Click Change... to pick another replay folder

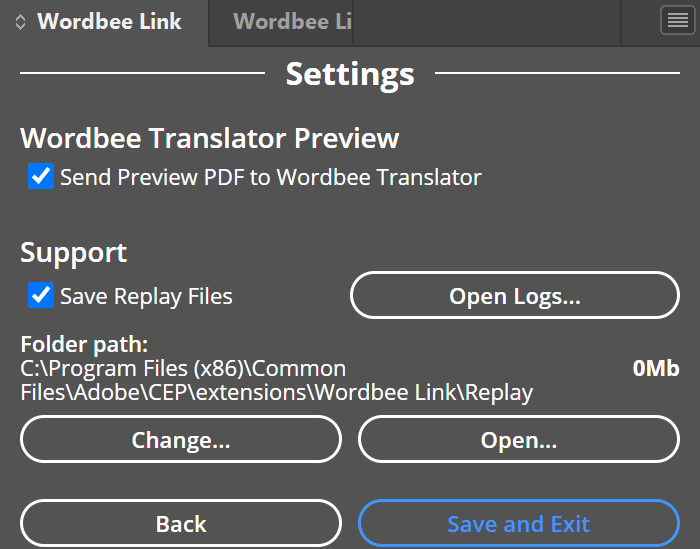(181, 440)
